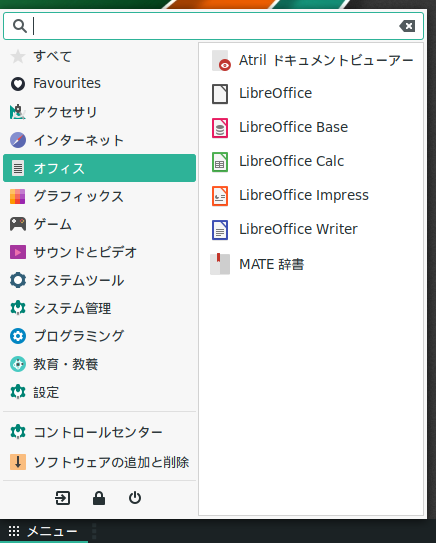Open the ゲーム gamepad icon
436x543 pixels.
click(x=18, y=224)
